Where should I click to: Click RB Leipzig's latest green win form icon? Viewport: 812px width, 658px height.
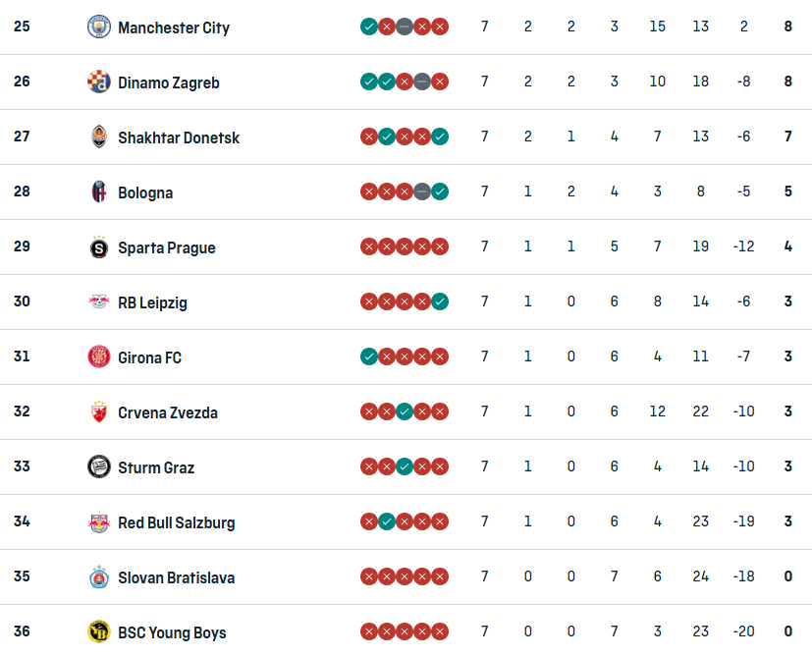(440, 302)
